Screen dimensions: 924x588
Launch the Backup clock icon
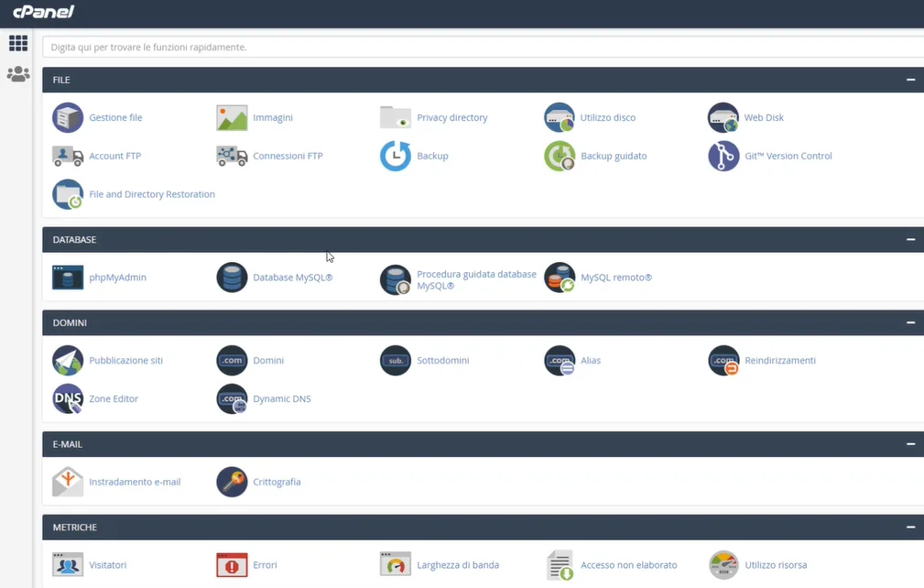pyautogui.click(x=396, y=156)
